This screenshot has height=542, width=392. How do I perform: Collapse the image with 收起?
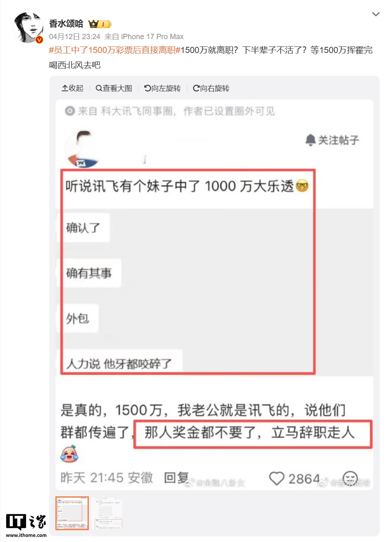(73, 88)
